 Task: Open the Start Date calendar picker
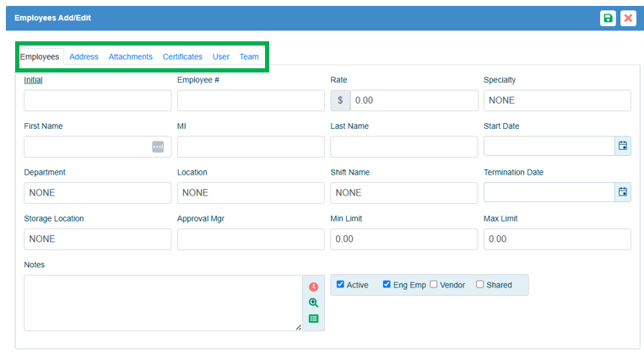click(x=623, y=146)
